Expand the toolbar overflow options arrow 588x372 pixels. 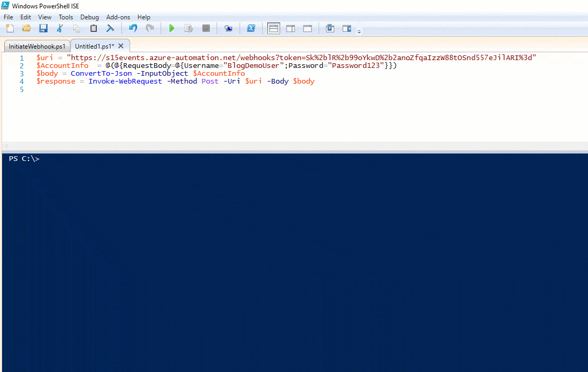[359, 31]
